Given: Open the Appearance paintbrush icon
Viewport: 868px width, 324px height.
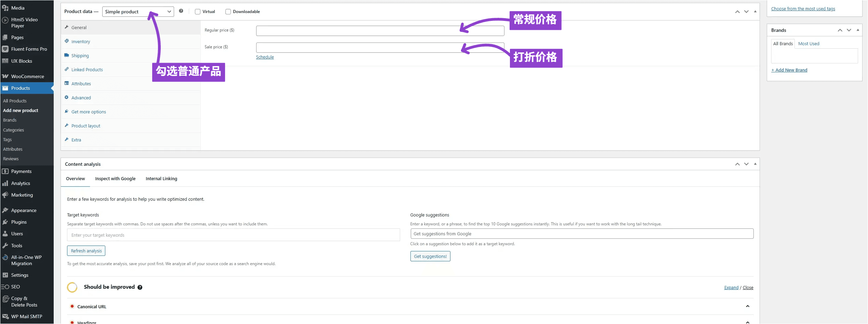Looking at the screenshot, I should coord(5,211).
